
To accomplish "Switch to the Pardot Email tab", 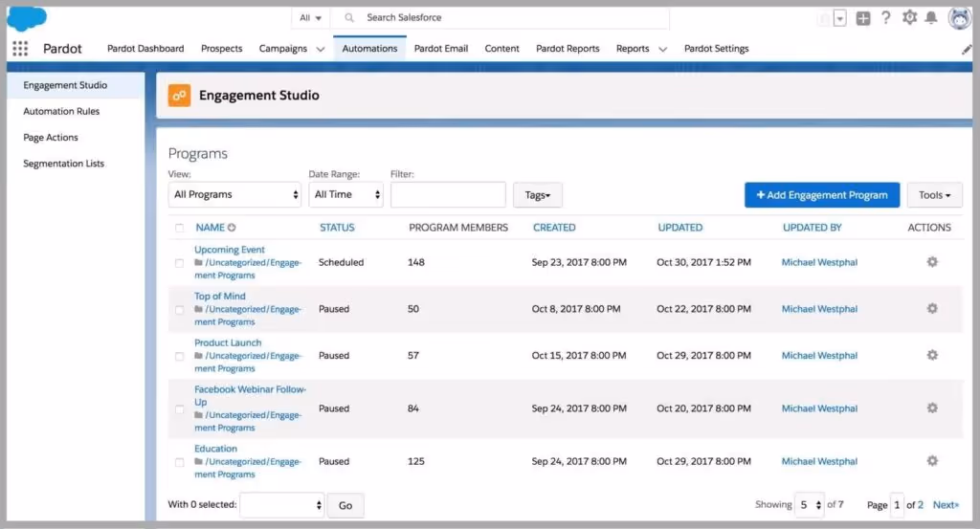I will [x=440, y=48].
